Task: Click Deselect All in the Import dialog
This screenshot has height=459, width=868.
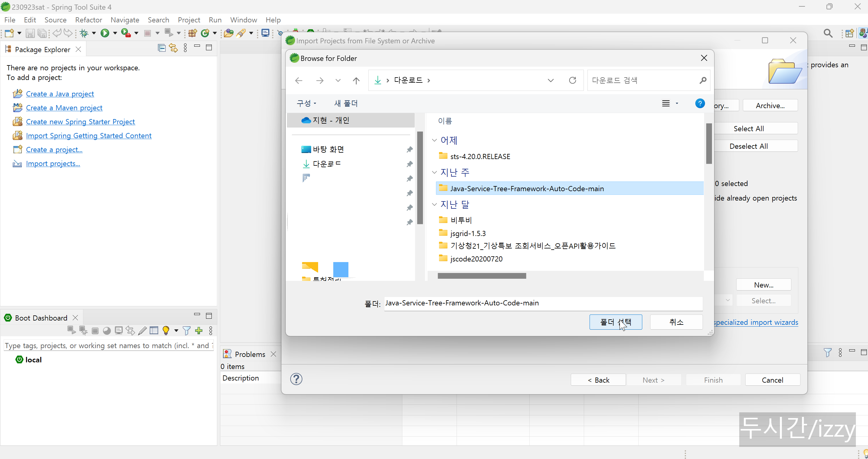Action: coord(748,146)
